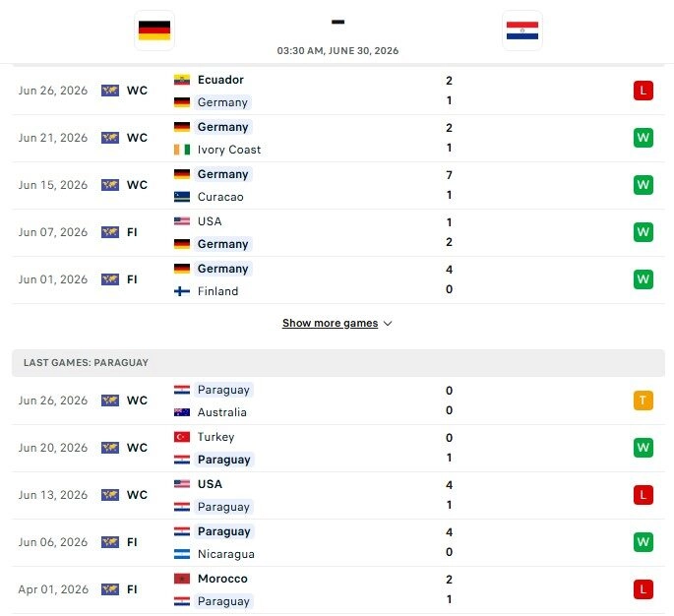Image resolution: width=674 pixels, height=616 pixels.
Task: Click the Nicaragua flag icon
Action: pyautogui.click(x=182, y=554)
